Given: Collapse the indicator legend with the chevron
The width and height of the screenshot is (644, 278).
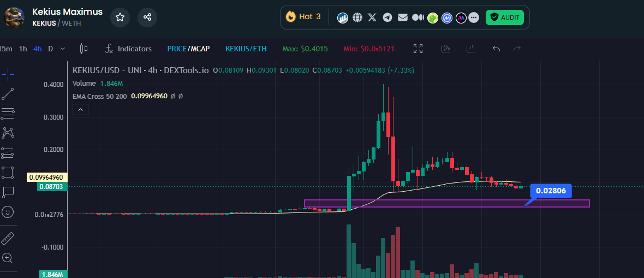Looking at the screenshot, I should pos(80,109).
